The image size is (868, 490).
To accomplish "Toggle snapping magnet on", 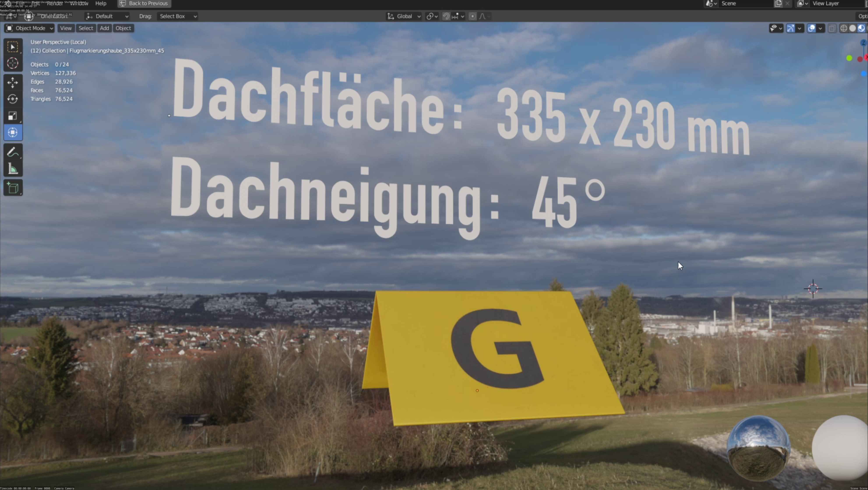I will point(446,16).
